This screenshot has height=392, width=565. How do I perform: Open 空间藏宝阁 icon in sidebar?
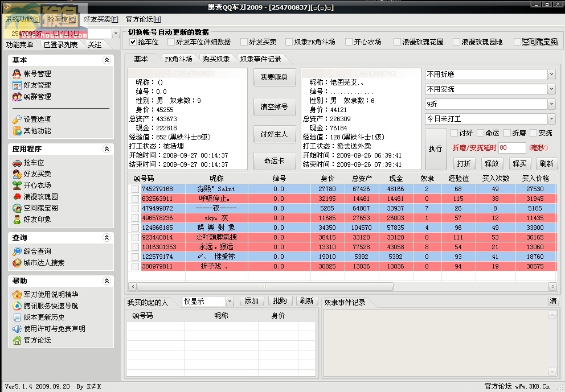click(x=17, y=208)
